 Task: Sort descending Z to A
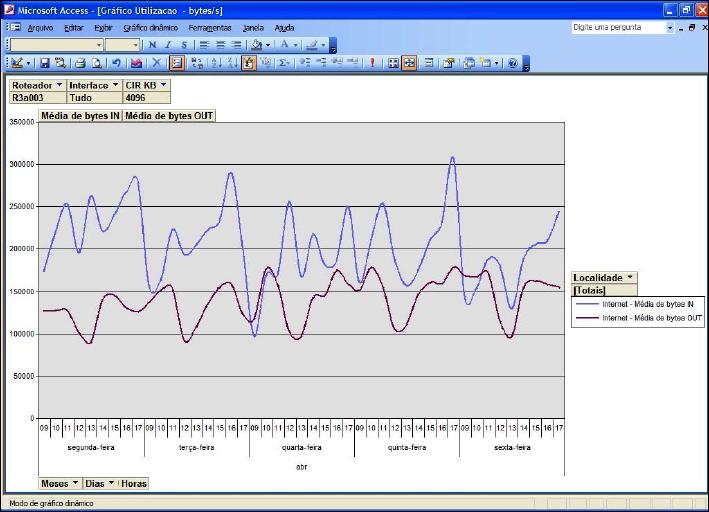click(x=232, y=63)
